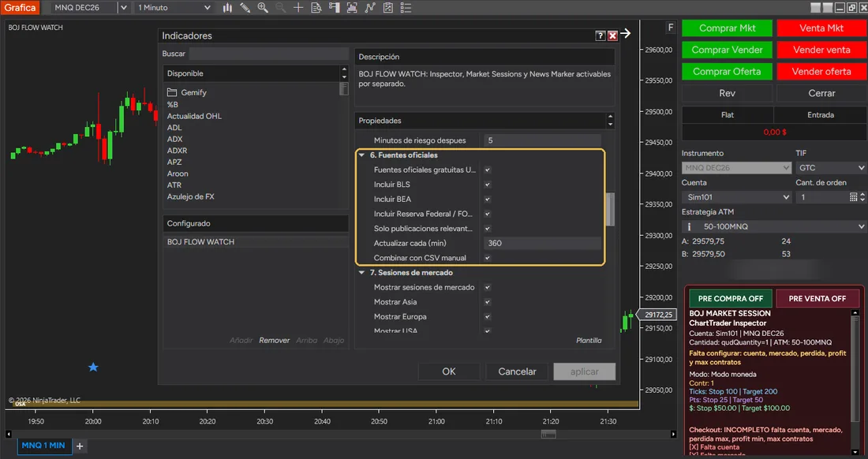Click the chart horizontal scrollbar thumb
868x459 pixels.
(548, 434)
